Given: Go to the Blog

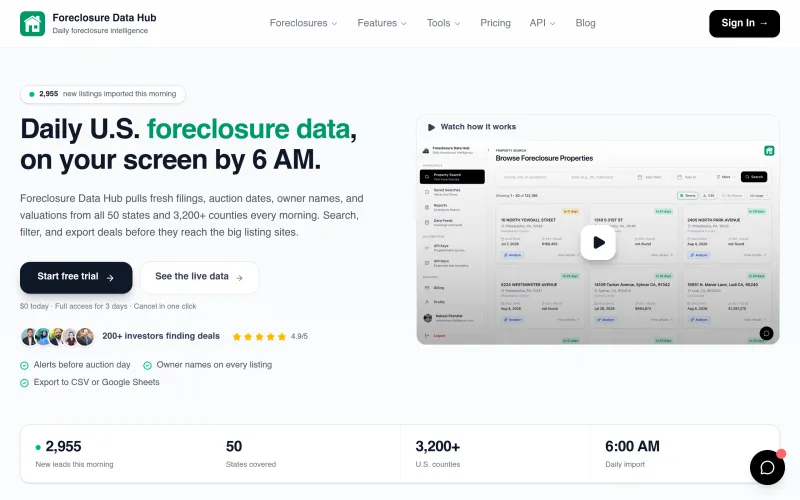Looking at the screenshot, I should [x=585, y=23].
